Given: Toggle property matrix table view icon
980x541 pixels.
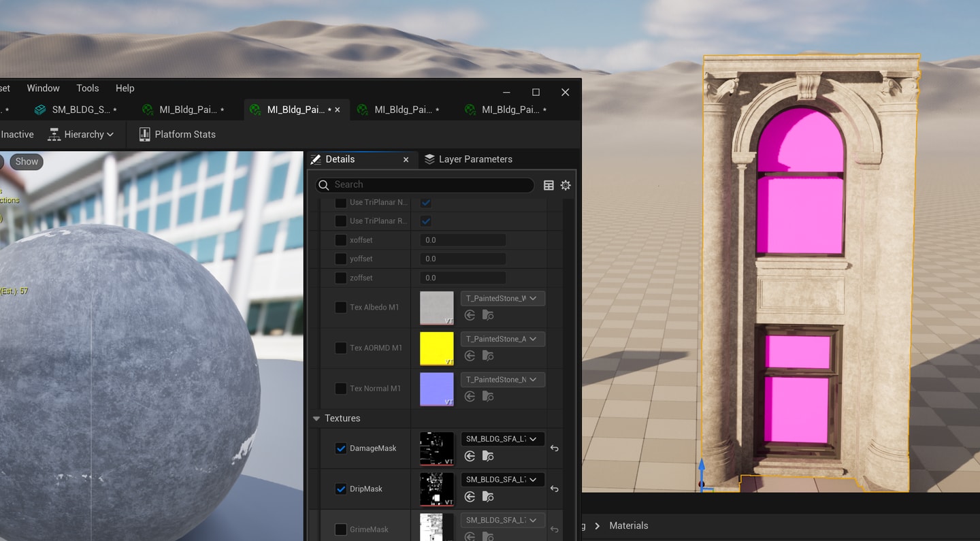Looking at the screenshot, I should pos(549,185).
